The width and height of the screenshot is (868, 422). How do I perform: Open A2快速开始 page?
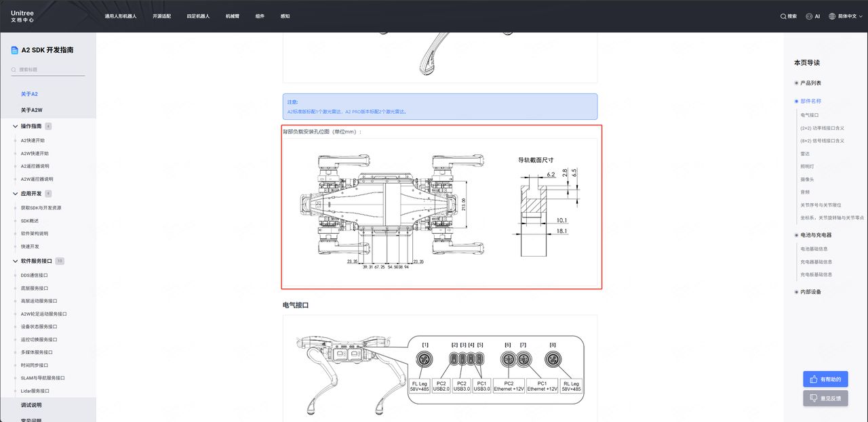point(33,140)
